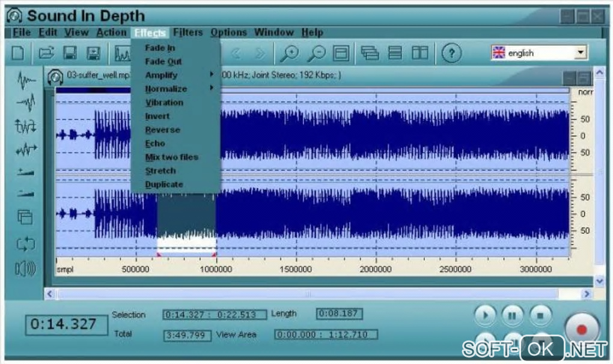Zoom in with the magnifier plus icon

coord(290,53)
